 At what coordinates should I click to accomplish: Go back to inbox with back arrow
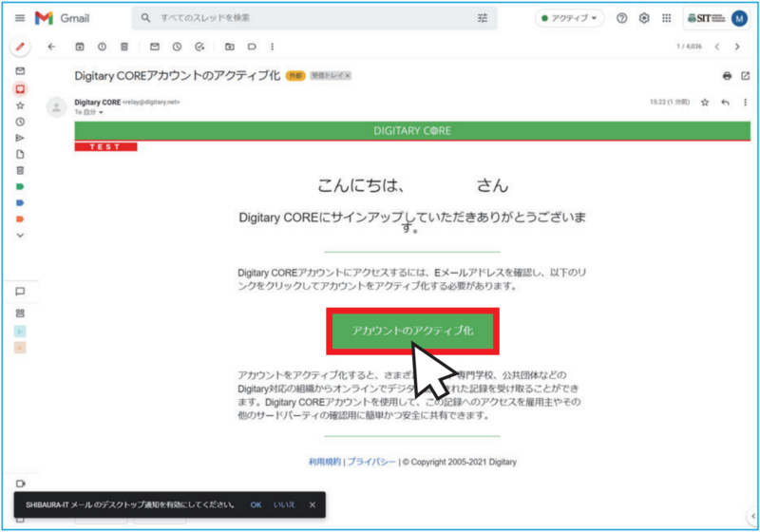51,47
